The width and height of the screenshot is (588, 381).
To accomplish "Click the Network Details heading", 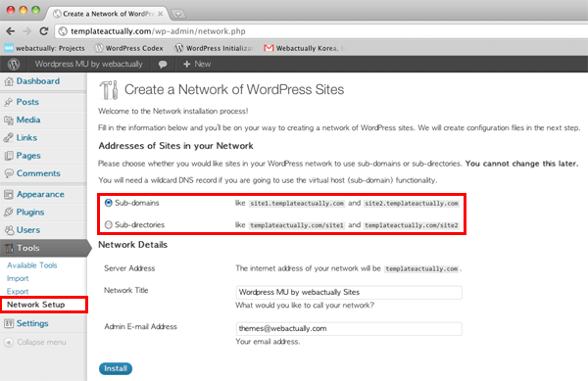I will [132, 245].
